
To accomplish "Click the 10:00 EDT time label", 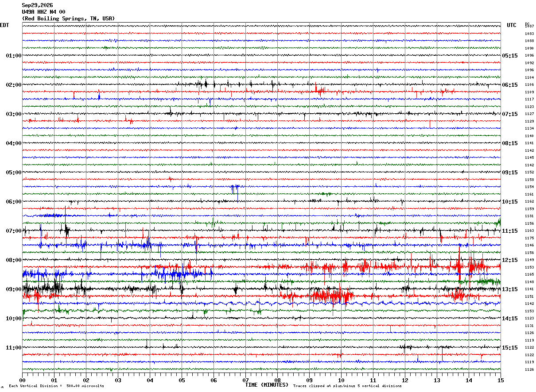I will [13, 319].
